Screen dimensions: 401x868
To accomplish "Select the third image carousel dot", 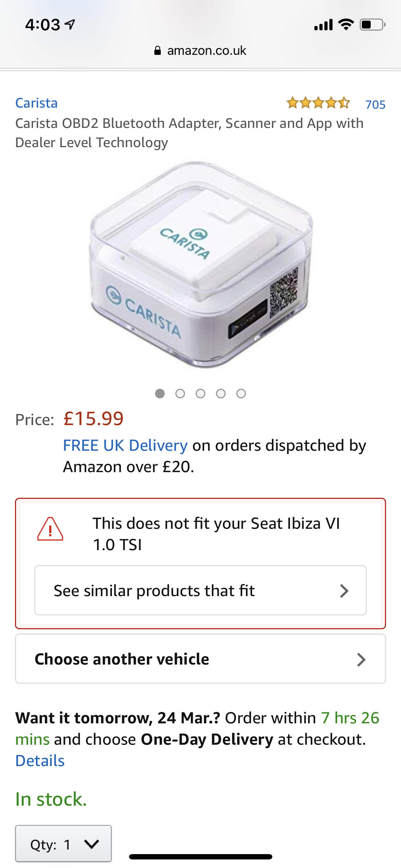I will 201,393.
